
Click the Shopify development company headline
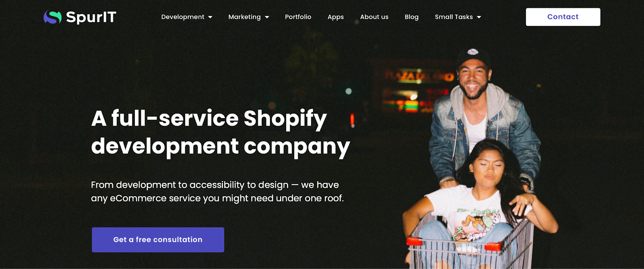tap(221, 132)
